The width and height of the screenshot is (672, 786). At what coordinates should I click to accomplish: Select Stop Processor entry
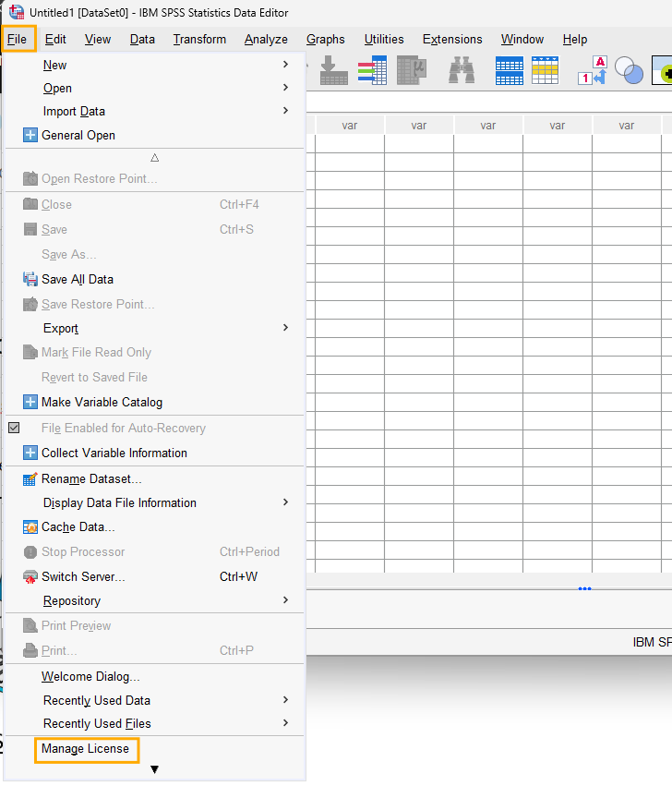[155, 551]
